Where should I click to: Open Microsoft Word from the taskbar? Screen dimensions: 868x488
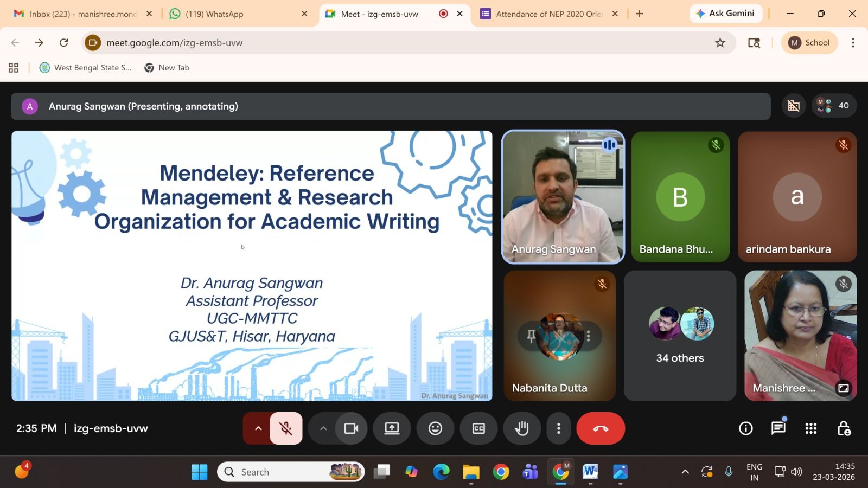point(590,472)
